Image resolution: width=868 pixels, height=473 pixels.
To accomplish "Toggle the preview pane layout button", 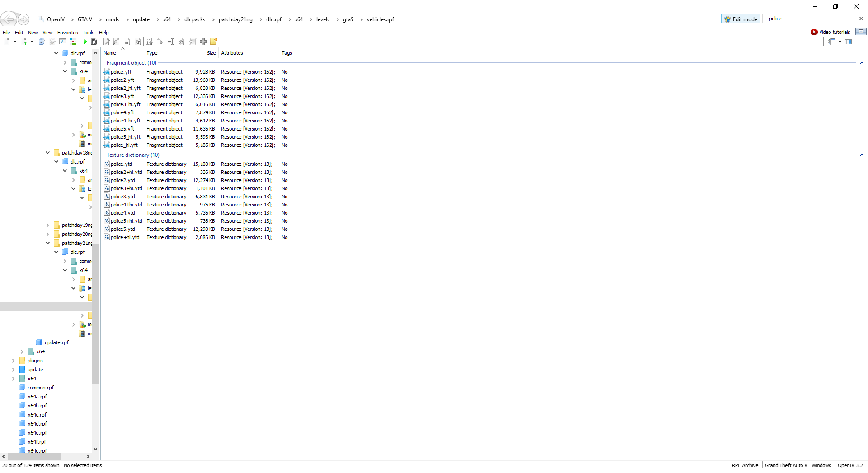I will point(848,42).
